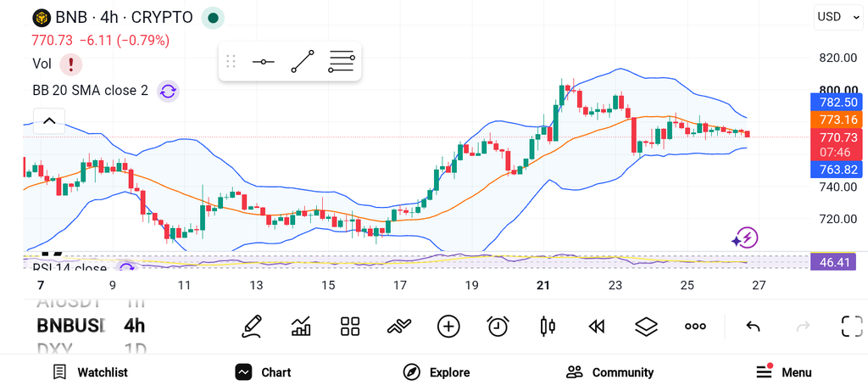Screen dimensions: 868x391
Task: Open the Community tab
Action: 609,372
